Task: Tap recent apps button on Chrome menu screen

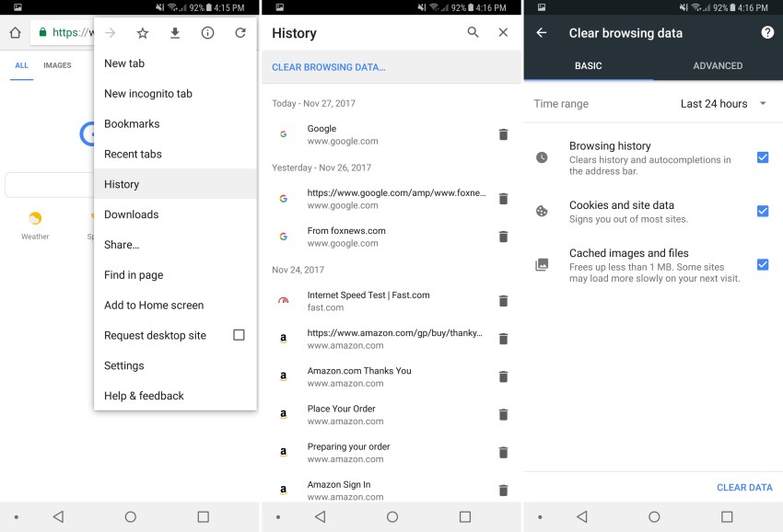Action: (204, 516)
